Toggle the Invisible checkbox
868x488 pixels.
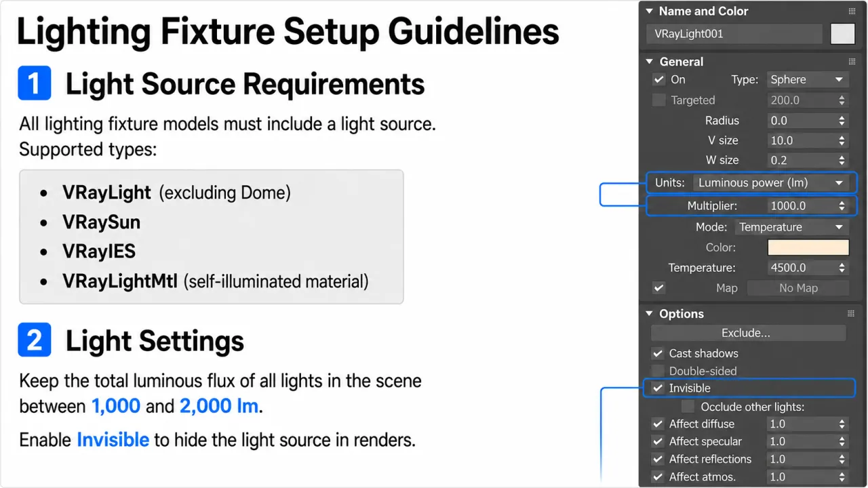pyautogui.click(x=658, y=388)
